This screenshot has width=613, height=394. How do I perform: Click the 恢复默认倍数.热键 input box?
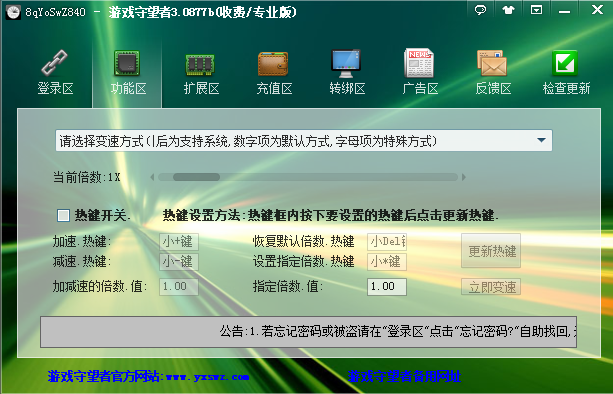tap(387, 242)
